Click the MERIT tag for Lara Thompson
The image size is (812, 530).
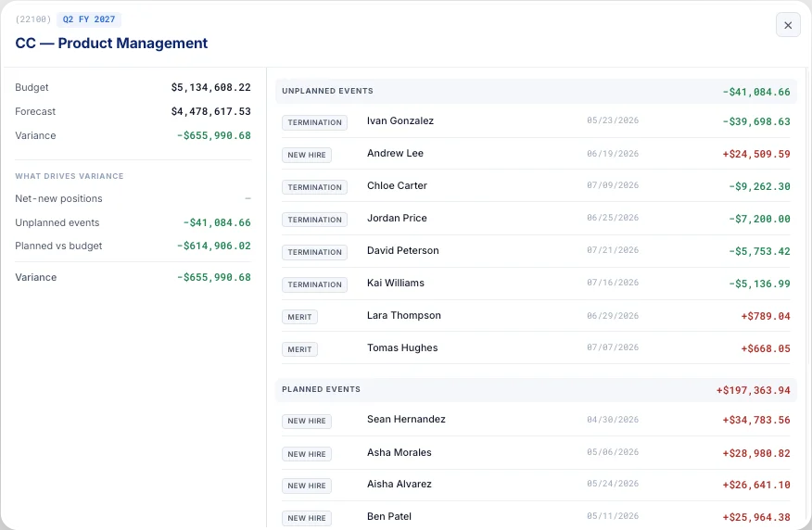[299, 317]
